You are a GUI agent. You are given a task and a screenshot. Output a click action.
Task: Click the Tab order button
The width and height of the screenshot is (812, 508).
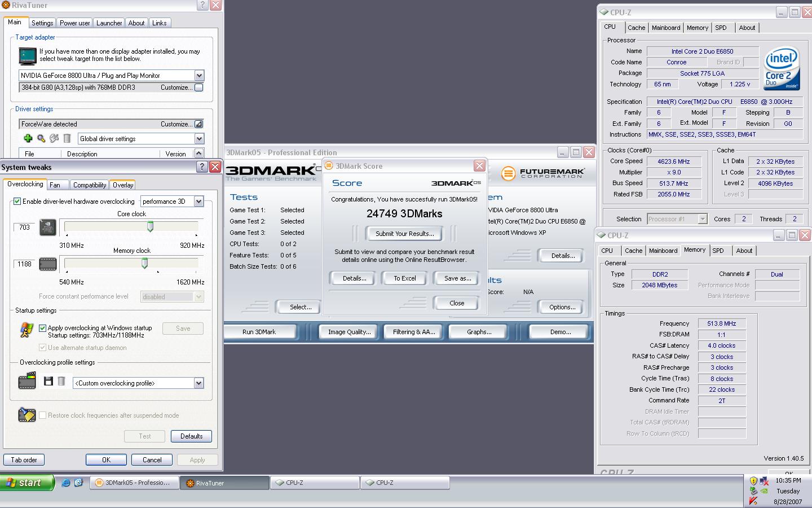tap(24, 460)
